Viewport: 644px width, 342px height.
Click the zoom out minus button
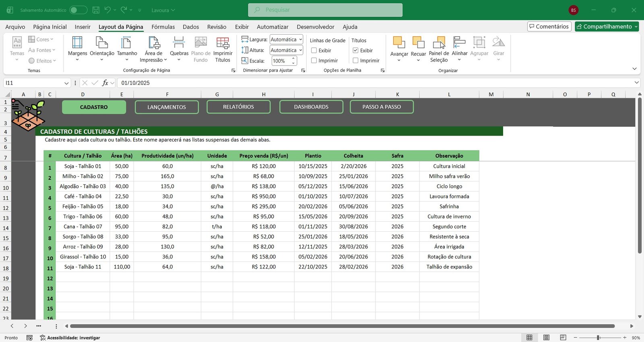click(576, 338)
